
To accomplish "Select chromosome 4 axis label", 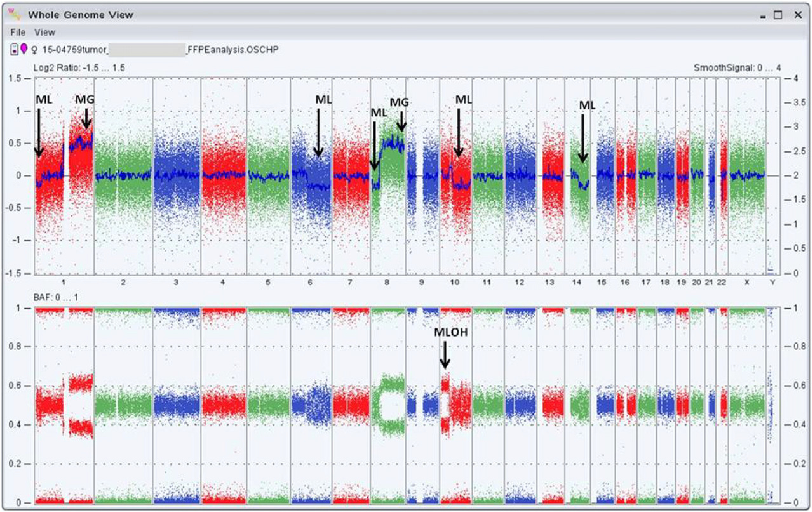I will pyautogui.click(x=223, y=282).
